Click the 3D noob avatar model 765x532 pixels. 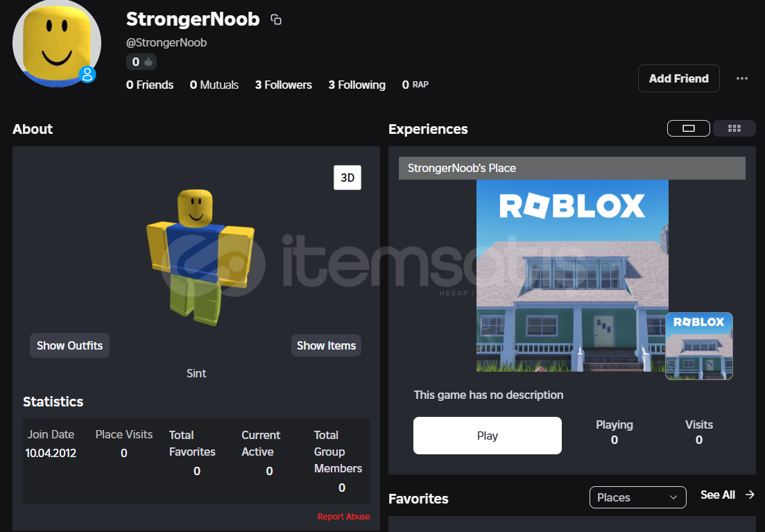point(200,257)
